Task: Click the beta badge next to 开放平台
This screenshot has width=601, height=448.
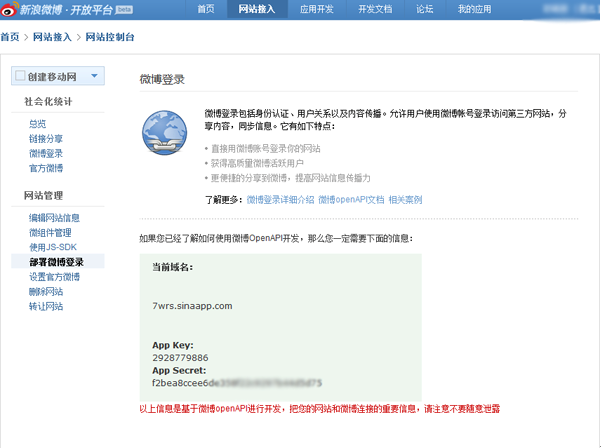Action: (x=124, y=10)
